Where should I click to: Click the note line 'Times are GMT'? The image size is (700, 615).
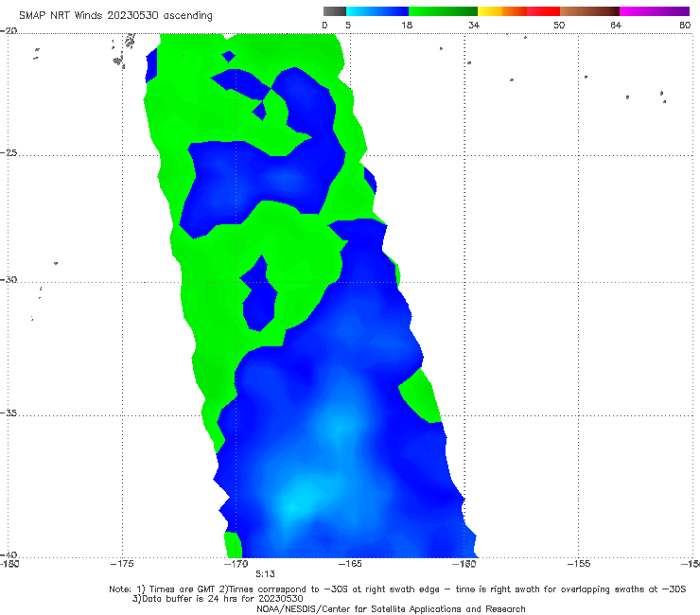point(182,589)
